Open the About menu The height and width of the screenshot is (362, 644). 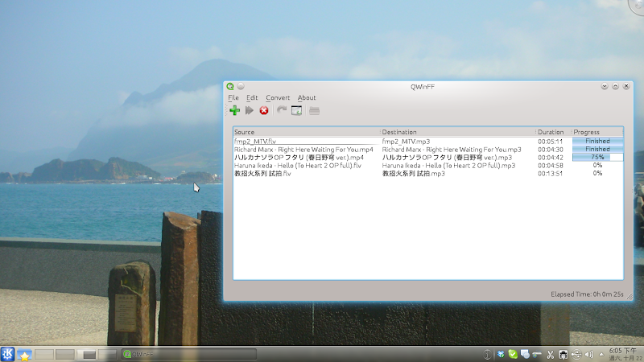click(307, 98)
